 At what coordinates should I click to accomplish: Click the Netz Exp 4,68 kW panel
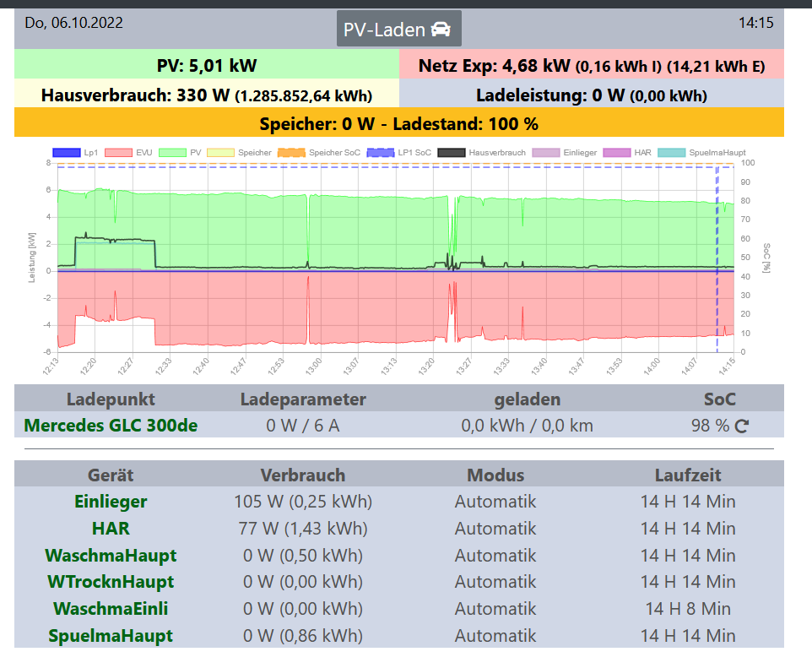[x=592, y=65]
